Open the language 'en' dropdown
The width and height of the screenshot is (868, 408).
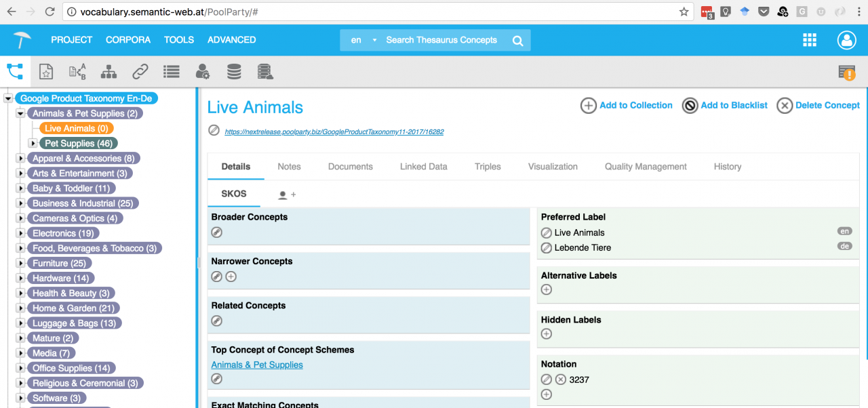pos(363,40)
